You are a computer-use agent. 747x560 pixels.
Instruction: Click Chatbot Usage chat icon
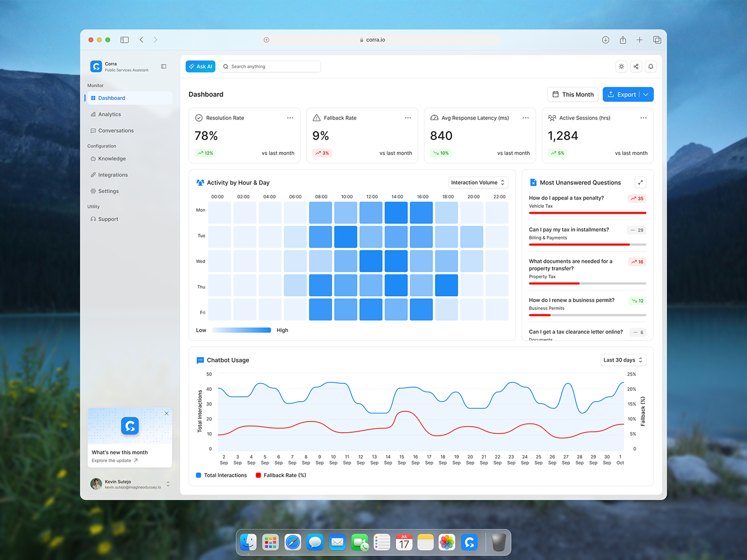(200, 360)
